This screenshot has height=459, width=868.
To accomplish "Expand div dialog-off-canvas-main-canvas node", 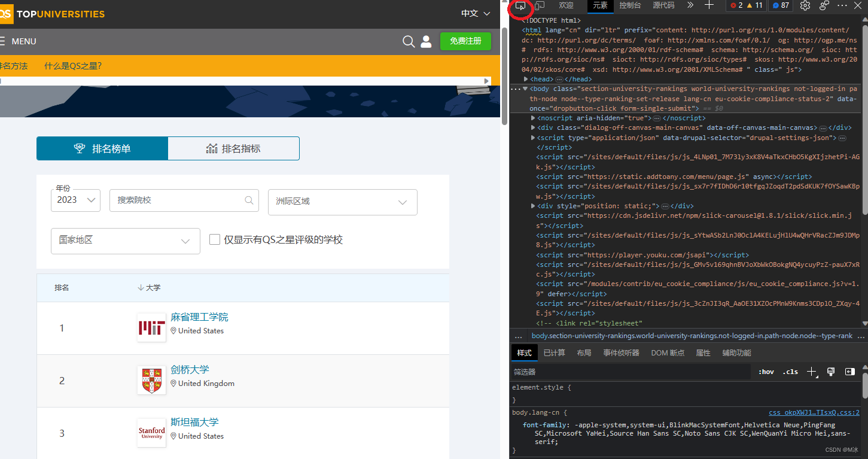I will tap(533, 127).
